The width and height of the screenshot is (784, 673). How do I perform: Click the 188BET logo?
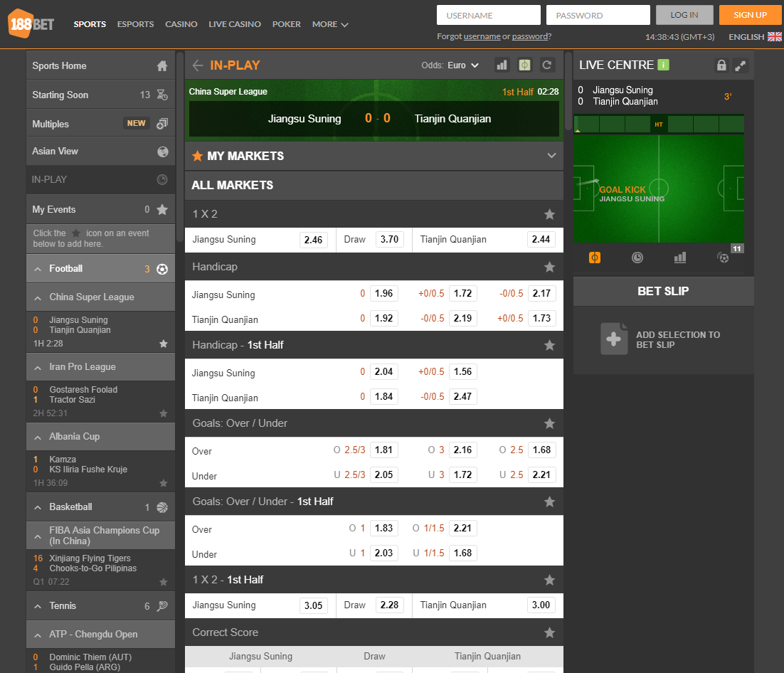(31, 23)
